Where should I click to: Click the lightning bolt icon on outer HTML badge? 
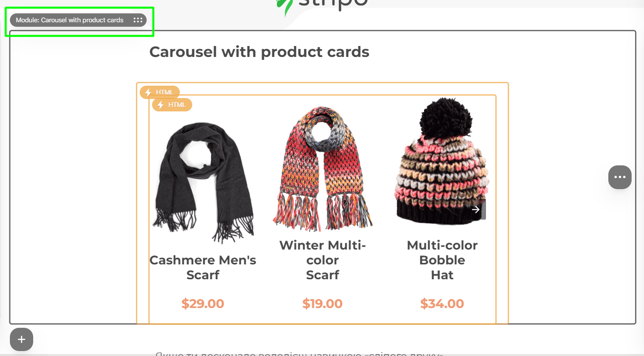(148, 93)
